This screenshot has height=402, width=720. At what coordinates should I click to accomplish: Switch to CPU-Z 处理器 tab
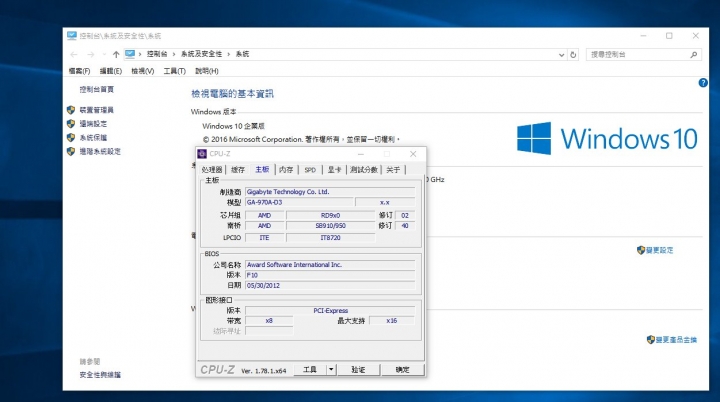tap(212, 170)
